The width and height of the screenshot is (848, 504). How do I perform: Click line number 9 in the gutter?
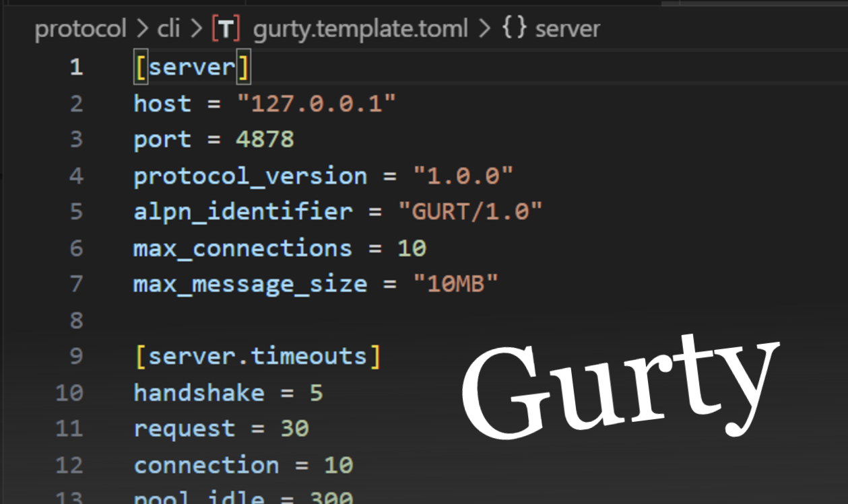pos(76,356)
